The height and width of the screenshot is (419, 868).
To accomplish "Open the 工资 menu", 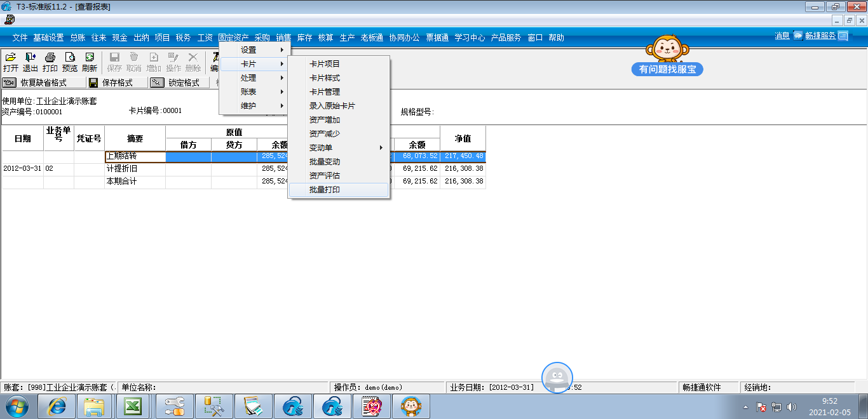I will coord(205,38).
